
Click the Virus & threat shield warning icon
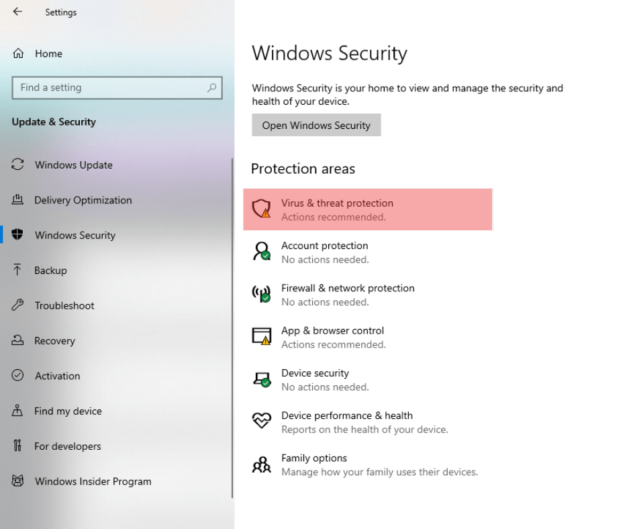[x=261, y=208]
